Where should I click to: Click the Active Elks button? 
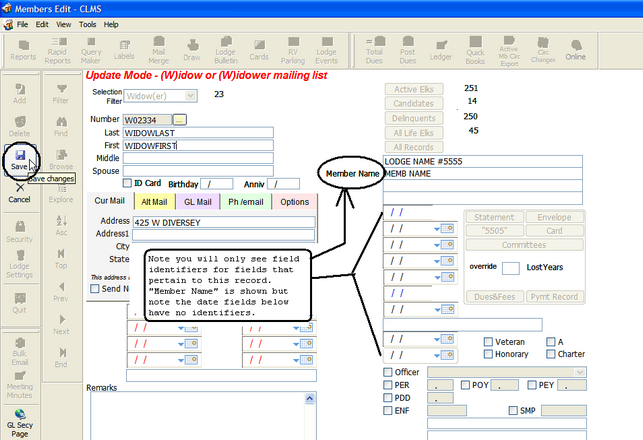[x=413, y=90]
